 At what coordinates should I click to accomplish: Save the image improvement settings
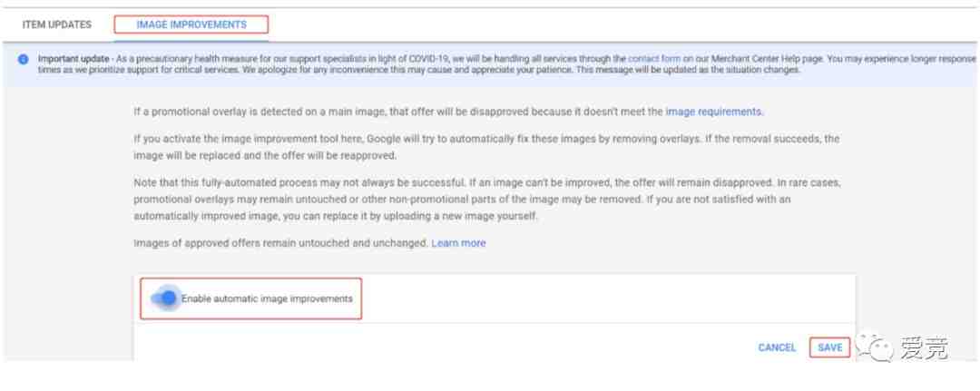tap(829, 347)
